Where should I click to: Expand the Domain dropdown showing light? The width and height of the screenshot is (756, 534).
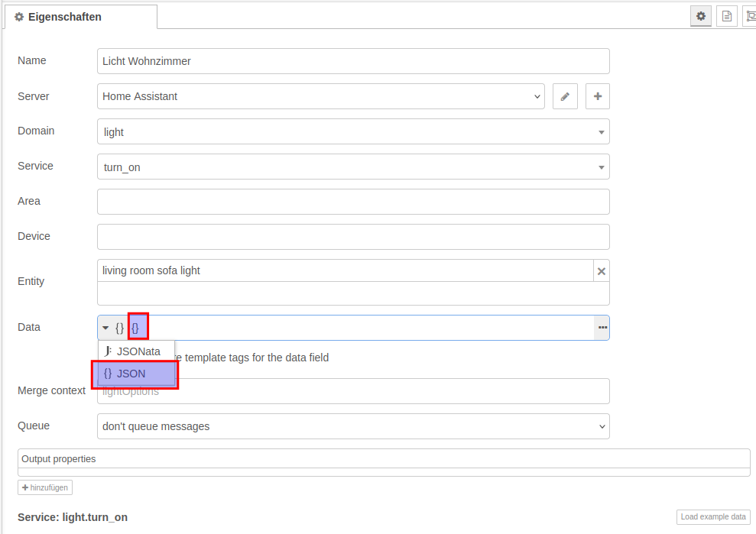352,132
